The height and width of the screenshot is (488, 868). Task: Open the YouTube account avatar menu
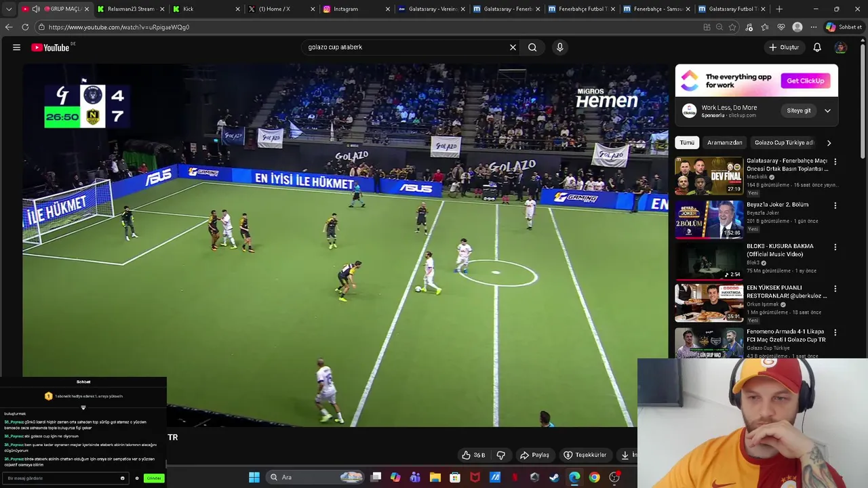pyautogui.click(x=841, y=47)
